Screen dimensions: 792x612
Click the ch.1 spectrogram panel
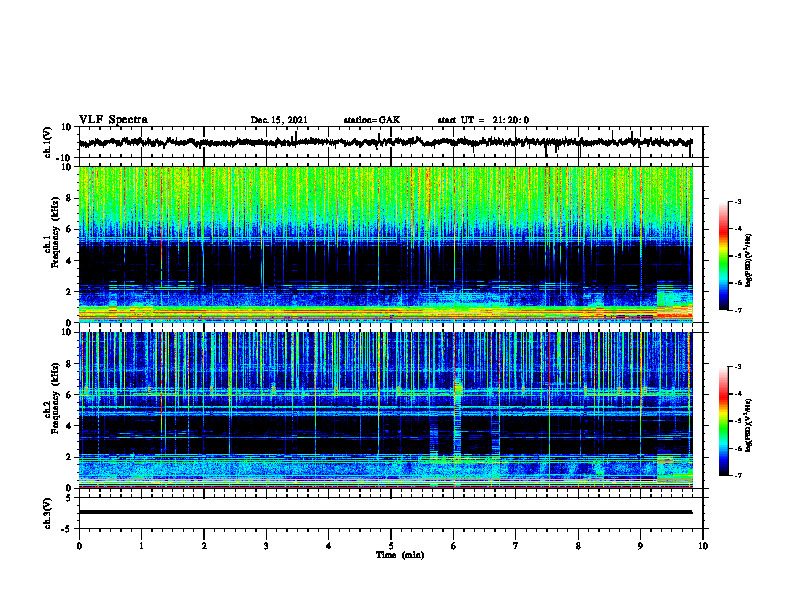pyautogui.click(x=385, y=244)
